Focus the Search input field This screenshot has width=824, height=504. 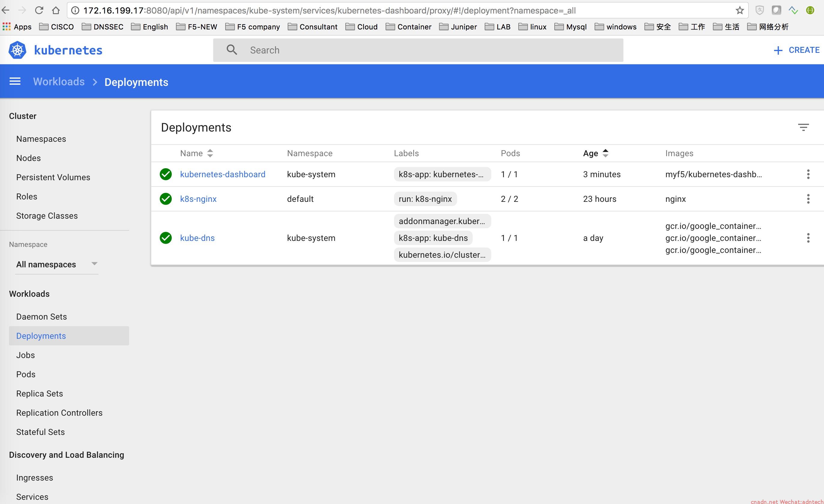[x=418, y=50]
